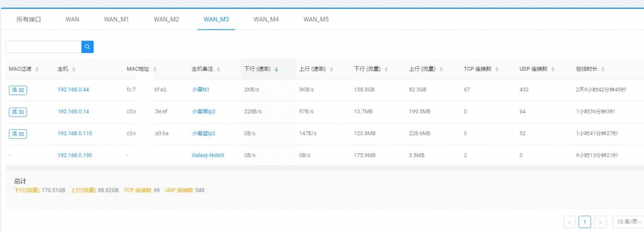This screenshot has height=232, width=644.
Task: Sort by 上行 (速率) column arrows
Action: pos(331,69)
